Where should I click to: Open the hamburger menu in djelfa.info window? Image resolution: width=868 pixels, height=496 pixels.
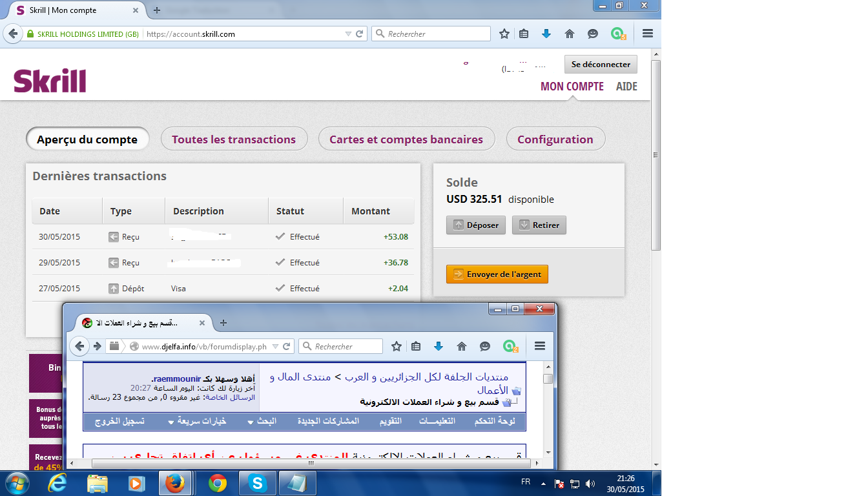coord(540,346)
